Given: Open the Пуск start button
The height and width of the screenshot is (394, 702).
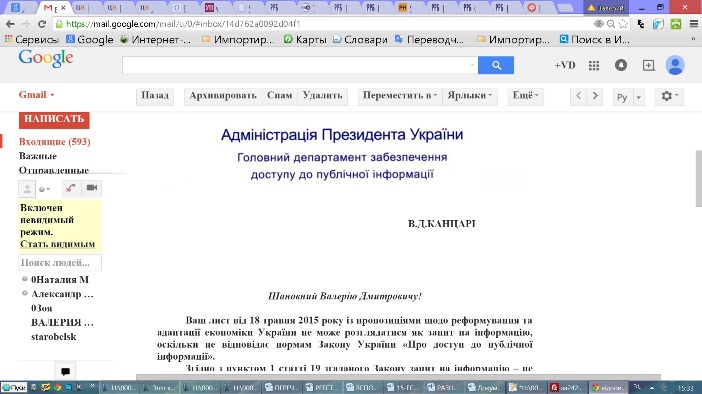Looking at the screenshot, I should pyautogui.click(x=14, y=387).
